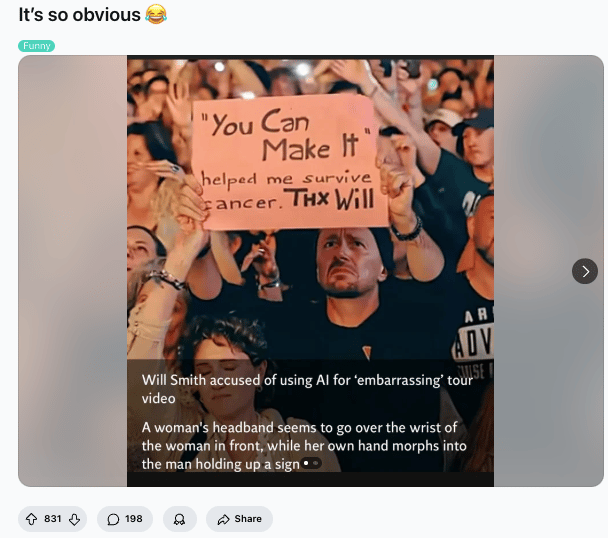Give an award to this post
608x538 pixels.
coord(180,519)
